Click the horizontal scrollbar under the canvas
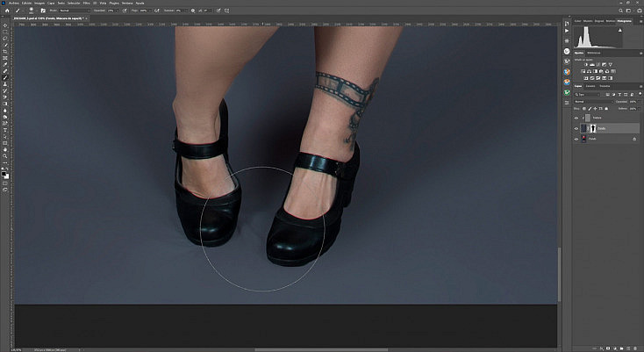The width and height of the screenshot is (644, 352). (321, 350)
